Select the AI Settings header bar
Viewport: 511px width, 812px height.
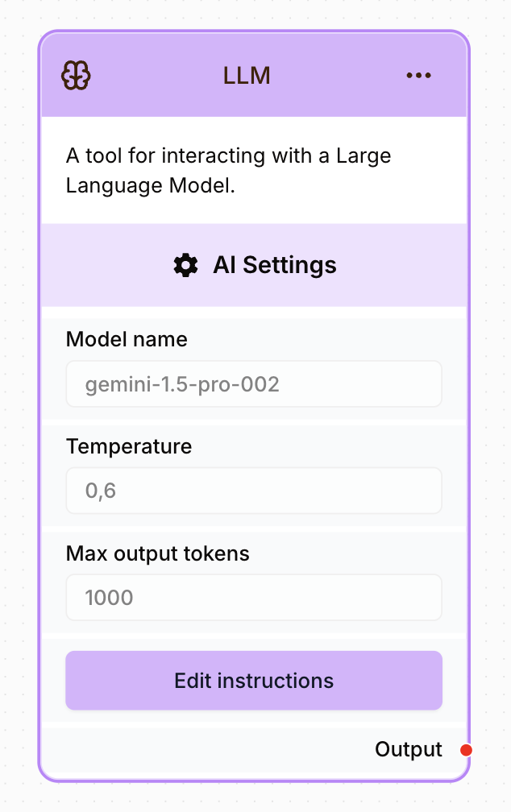coord(254,265)
